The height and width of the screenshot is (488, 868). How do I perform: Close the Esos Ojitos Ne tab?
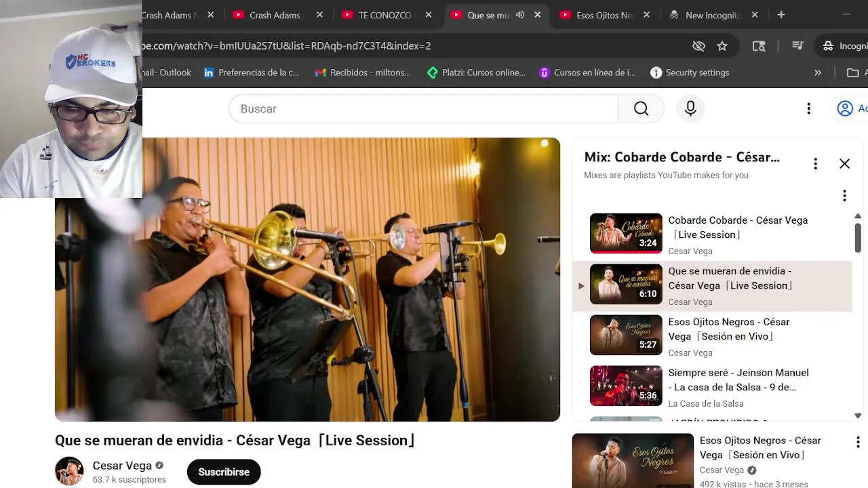tap(646, 15)
